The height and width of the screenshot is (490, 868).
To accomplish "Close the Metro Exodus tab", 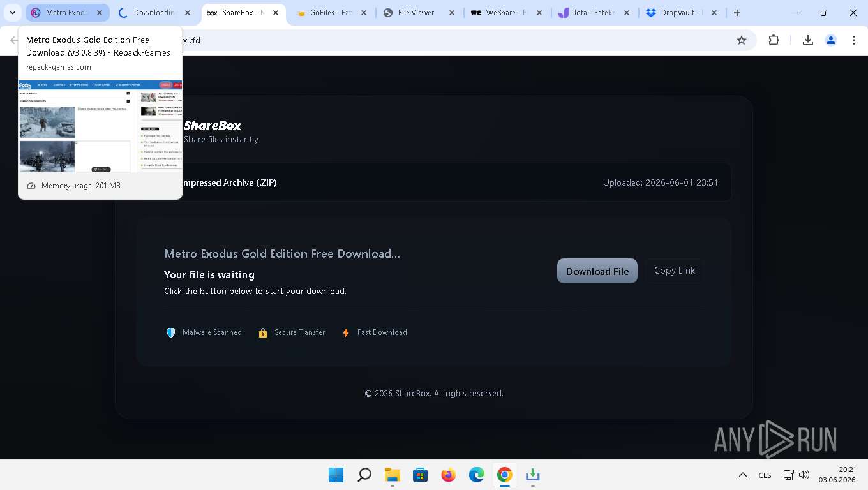I will 100,13.
